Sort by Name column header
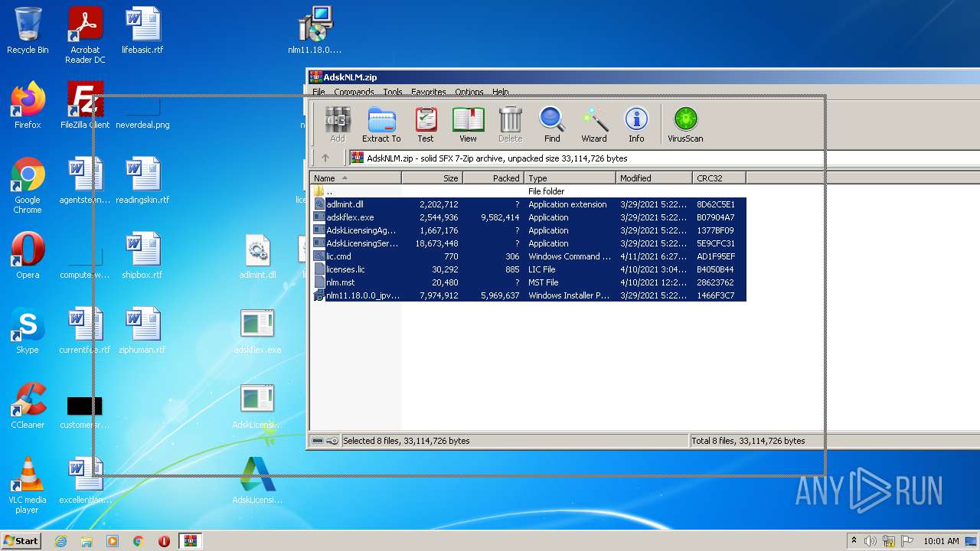The height and width of the screenshot is (551, 980). 356,178
